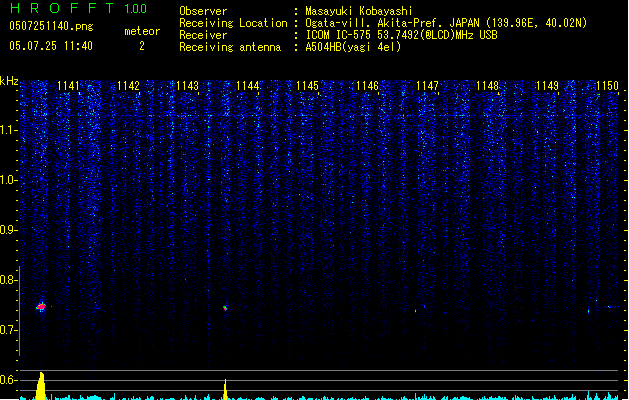Click observer name Masayuki Kobayashi
Screen dimensions: 629x400
point(359,11)
